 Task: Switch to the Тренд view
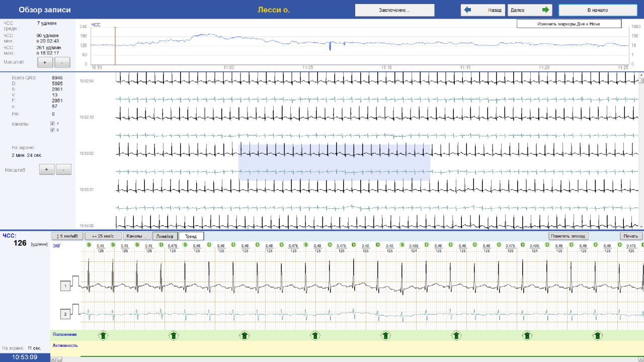point(191,236)
